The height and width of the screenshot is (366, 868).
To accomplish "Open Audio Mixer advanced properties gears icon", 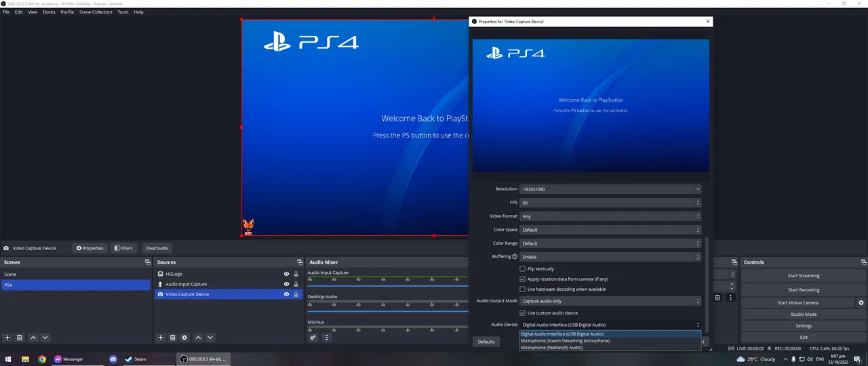I will (x=313, y=338).
